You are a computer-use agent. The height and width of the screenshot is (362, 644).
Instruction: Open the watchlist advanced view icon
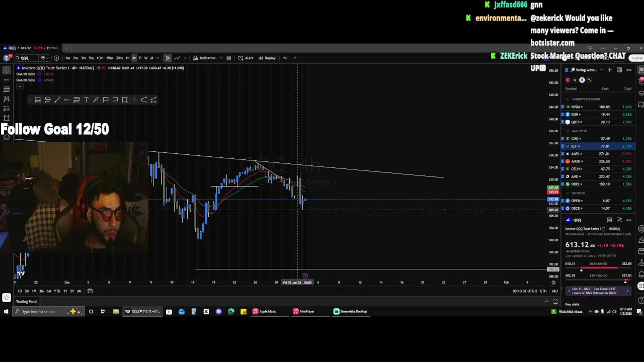click(x=619, y=70)
